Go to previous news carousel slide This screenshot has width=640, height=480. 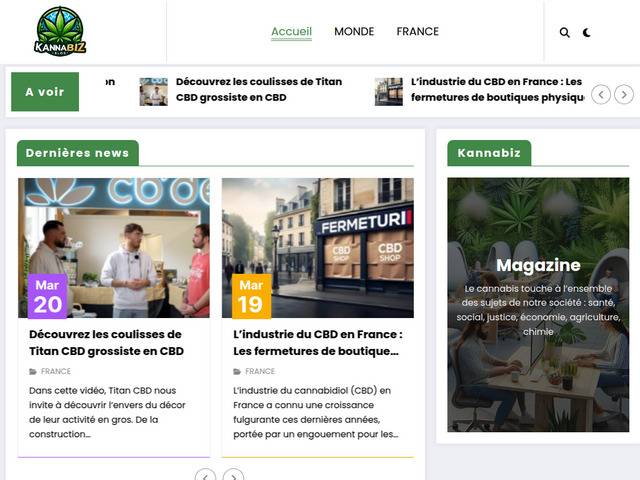point(205,476)
